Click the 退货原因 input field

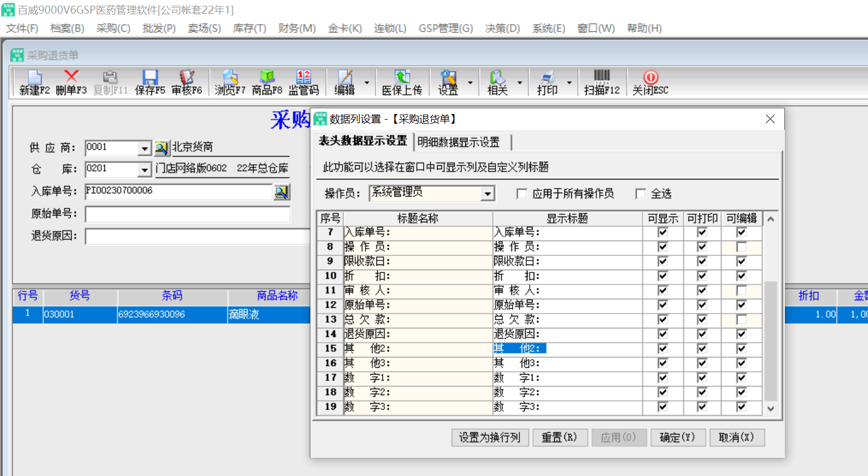coord(197,236)
